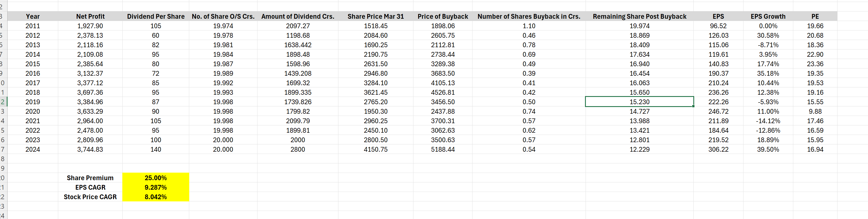Click the 2020 PE value 9.88

coord(815,111)
